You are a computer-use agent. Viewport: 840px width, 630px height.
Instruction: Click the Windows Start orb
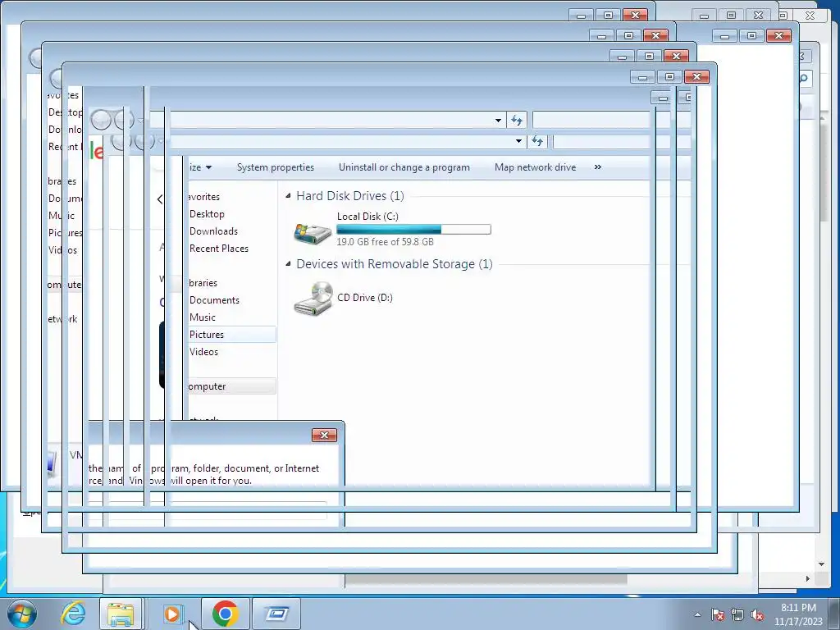tap(21, 613)
